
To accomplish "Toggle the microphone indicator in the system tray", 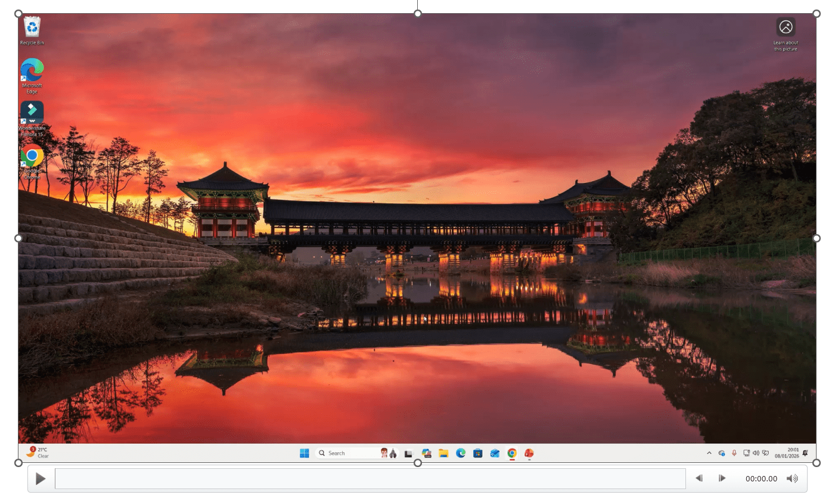I will (734, 453).
